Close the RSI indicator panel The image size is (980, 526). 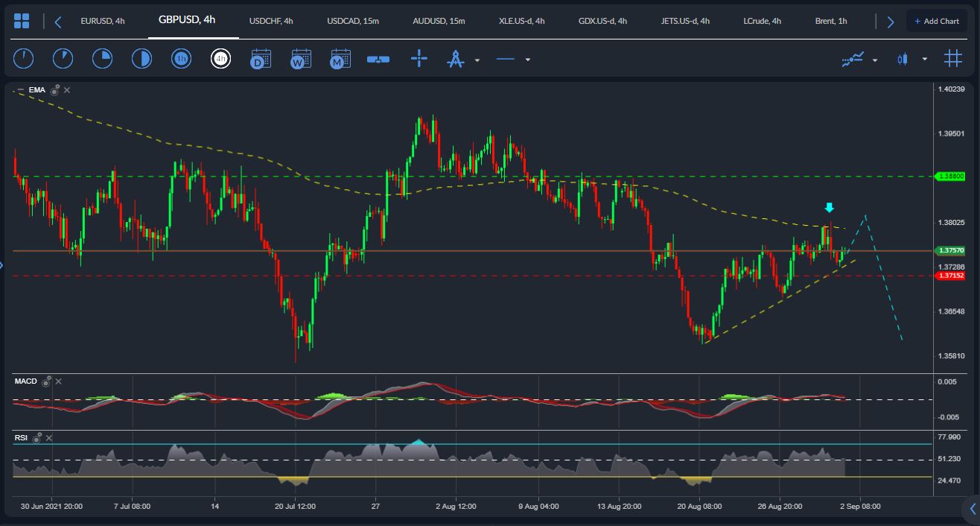click(x=49, y=438)
